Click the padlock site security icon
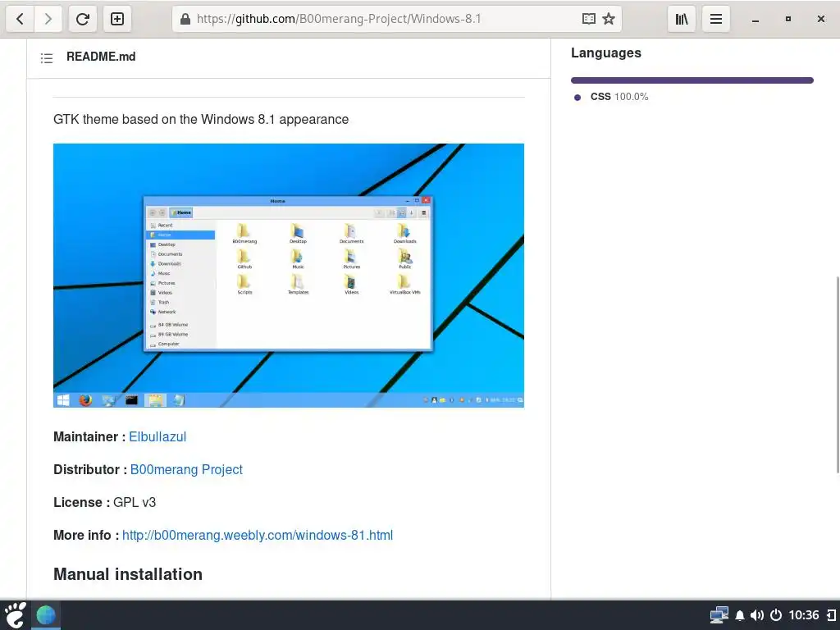 [185, 20]
